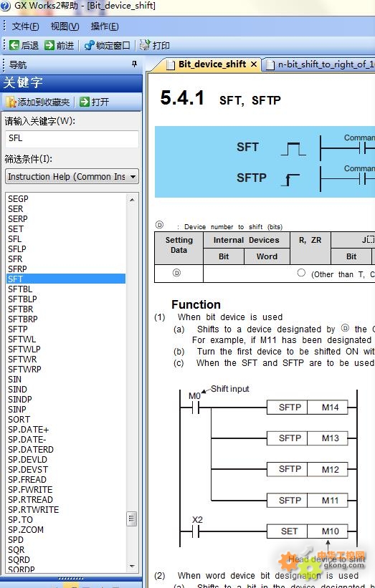375x588 pixels.
Task: Select SP.ZCOM in keyword list
Action: coord(26,530)
